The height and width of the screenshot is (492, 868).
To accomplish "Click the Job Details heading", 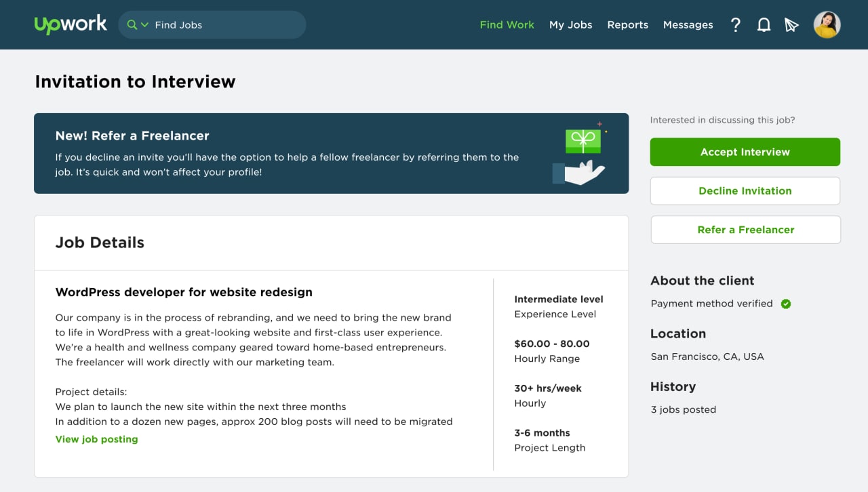I will 100,243.
